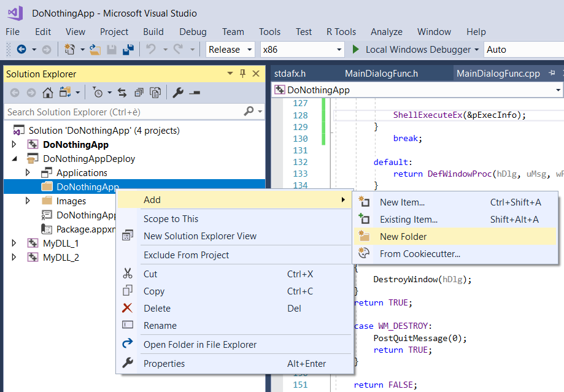Select Rename in the context menu

[x=234, y=326]
